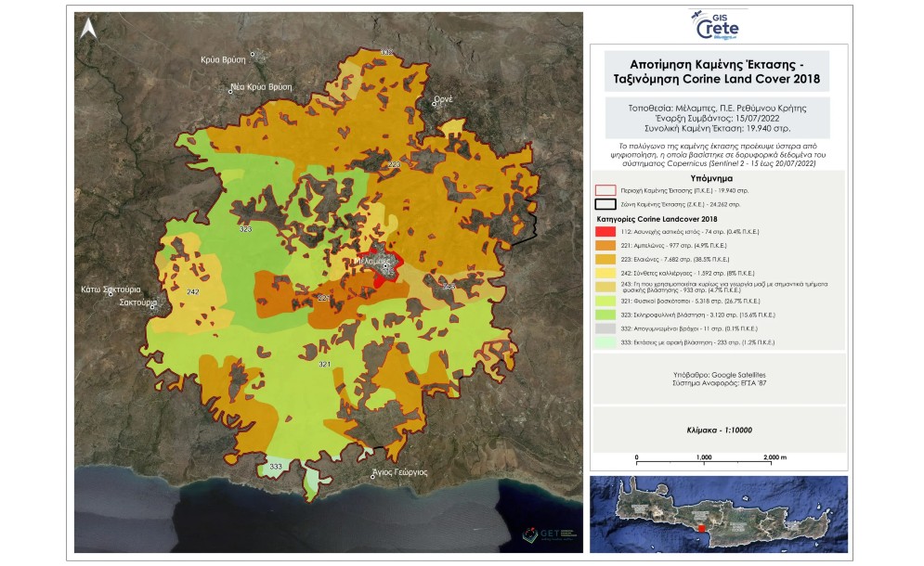The width and height of the screenshot is (924, 566).
Task: Select the 223 Ελαιώνες legend swatch
Action: point(605,258)
